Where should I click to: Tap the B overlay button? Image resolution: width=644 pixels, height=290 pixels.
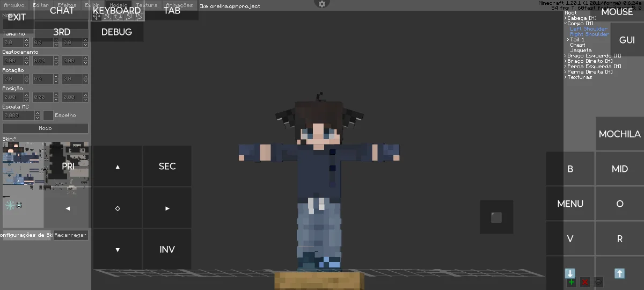570,169
